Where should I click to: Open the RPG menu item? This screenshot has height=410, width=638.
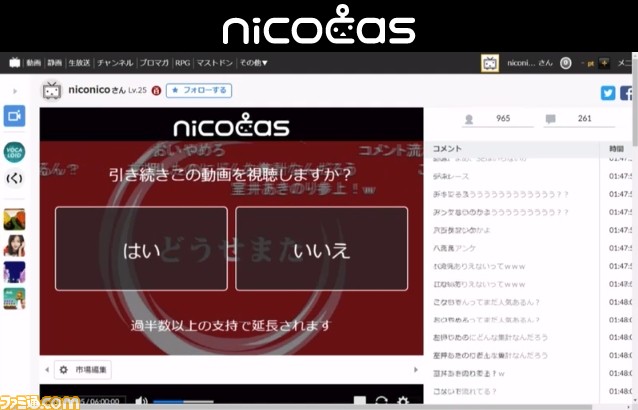coord(183,63)
